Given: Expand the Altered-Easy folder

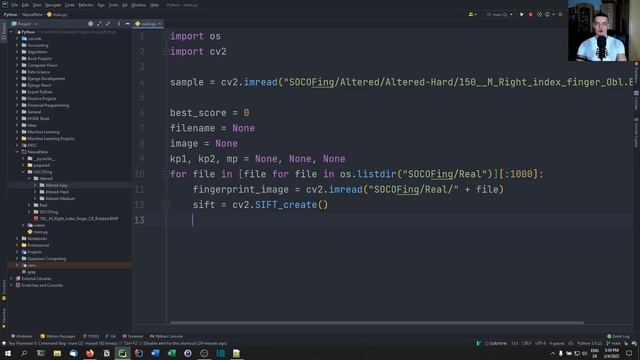Looking at the screenshot, I should pyautogui.click(x=36, y=185).
